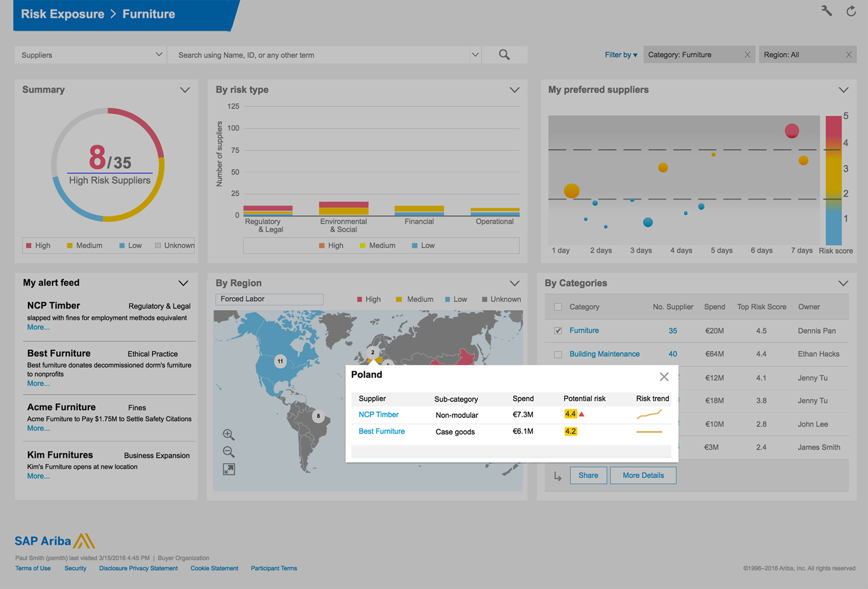868x589 pixels.
Task: Collapse the Summary panel
Action: (185, 89)
